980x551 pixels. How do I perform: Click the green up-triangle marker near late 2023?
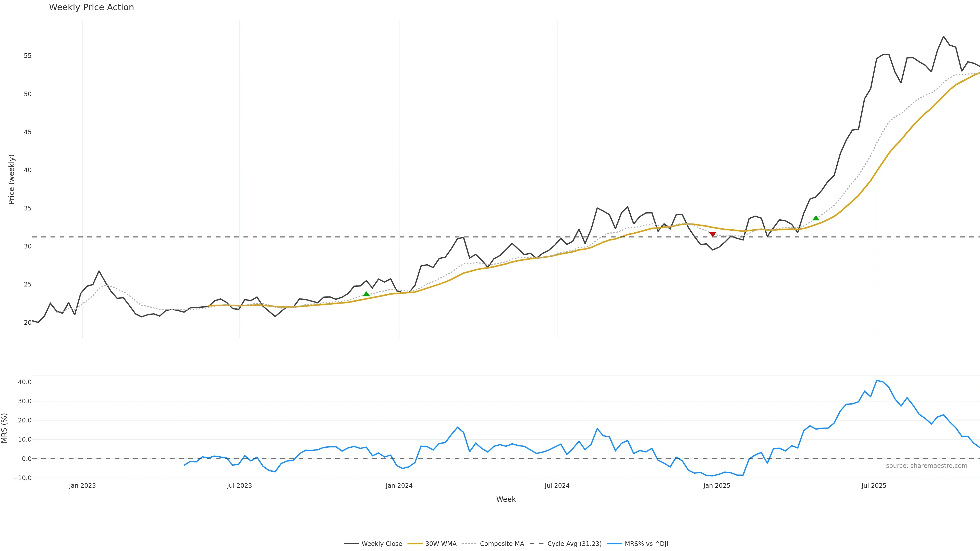[366, 294]
